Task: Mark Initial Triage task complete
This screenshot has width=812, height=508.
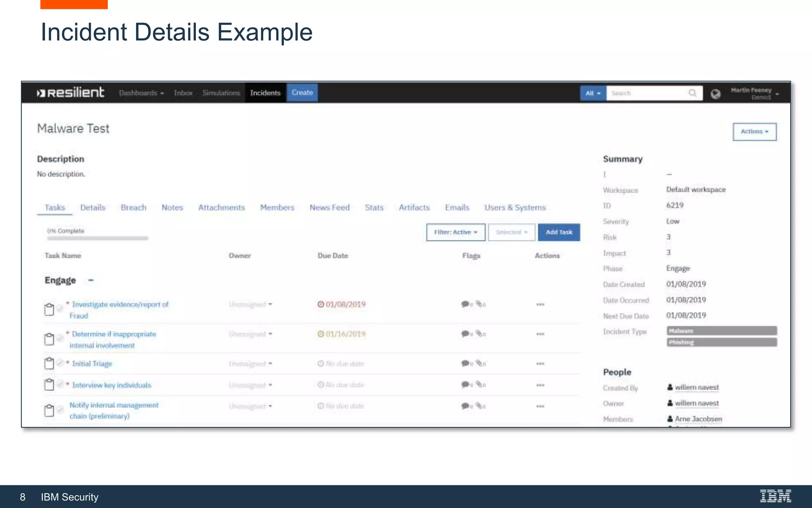Action: coord(60,362)
